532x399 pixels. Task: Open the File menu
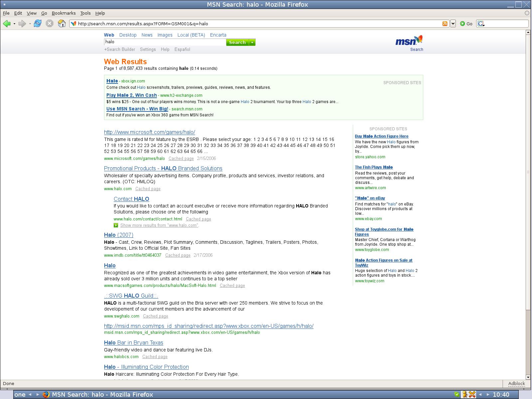pyautogui.click(x=6, y=13)
